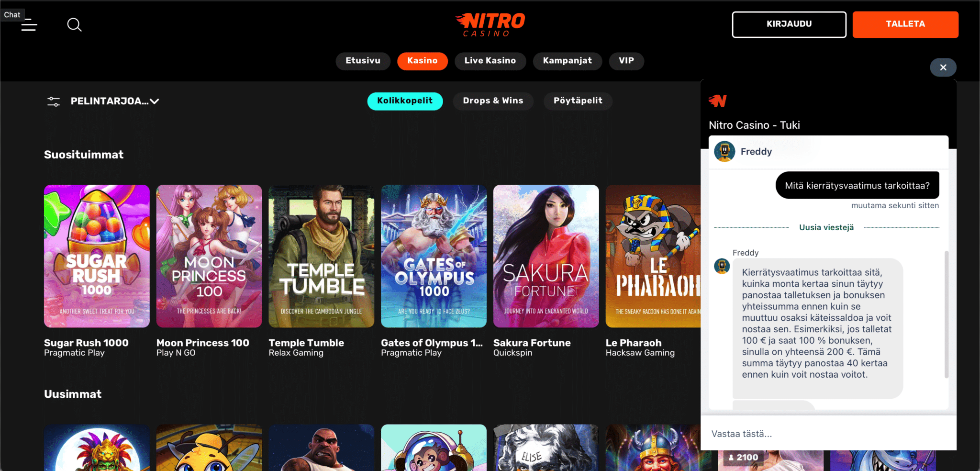Click the Kirjaudu login button
The image size is (980, 471).
click(789, 24)
